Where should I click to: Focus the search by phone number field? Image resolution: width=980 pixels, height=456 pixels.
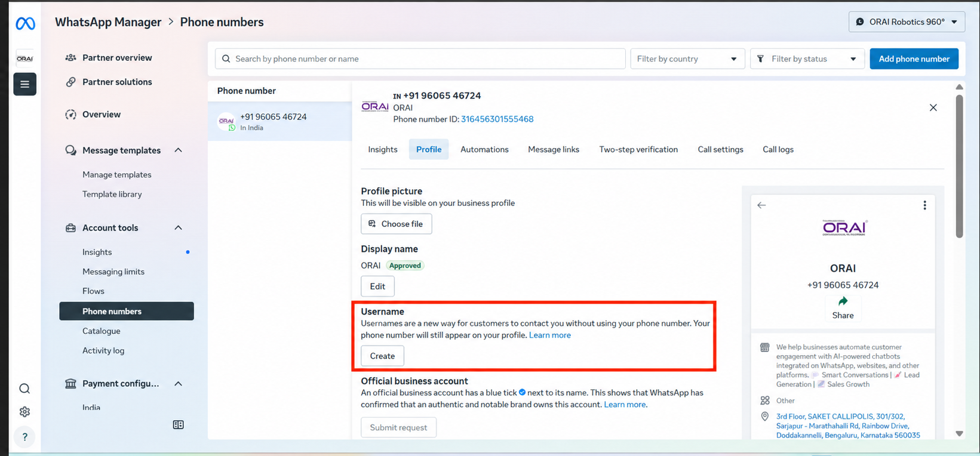click(x=420, y=59)
